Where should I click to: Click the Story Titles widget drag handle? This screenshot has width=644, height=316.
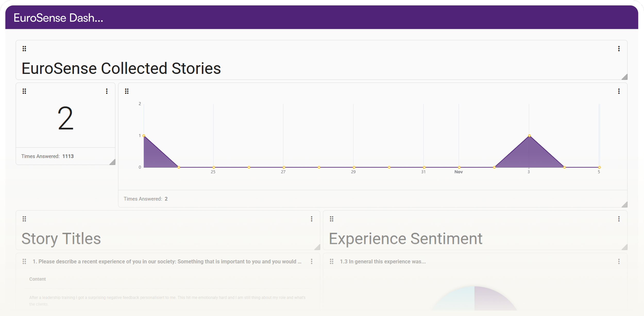[x=24, y=219]
